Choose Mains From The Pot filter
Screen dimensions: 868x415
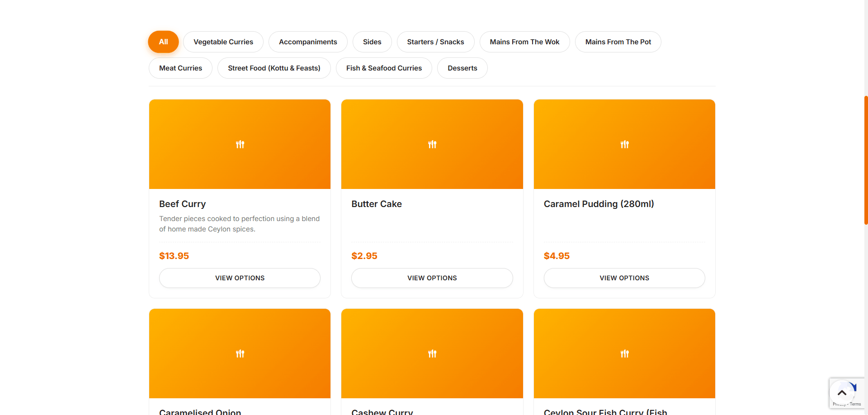618,42
